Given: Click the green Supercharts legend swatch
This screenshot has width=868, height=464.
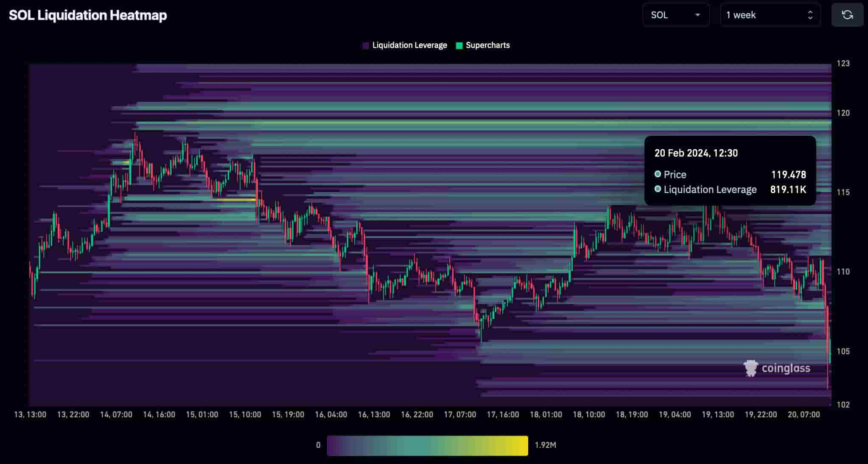Looking at the screenshot, I should point(459,45).
